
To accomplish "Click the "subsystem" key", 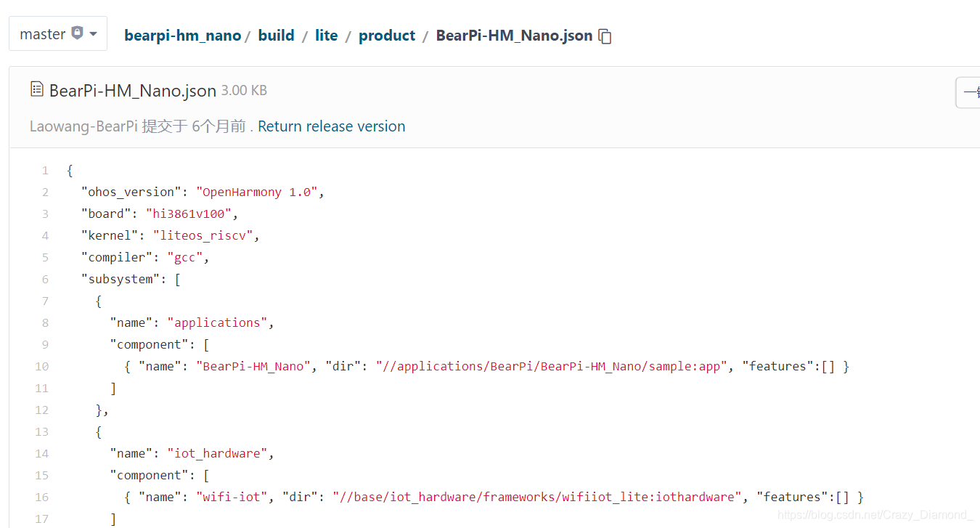I will tap(121, 280).
